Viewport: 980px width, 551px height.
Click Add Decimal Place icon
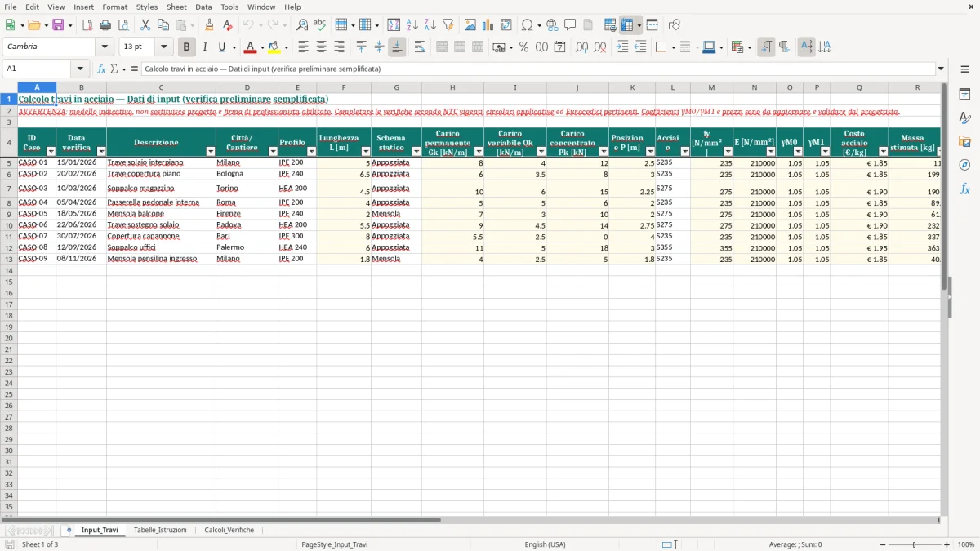pyautogui.click(x=581, y=47)
